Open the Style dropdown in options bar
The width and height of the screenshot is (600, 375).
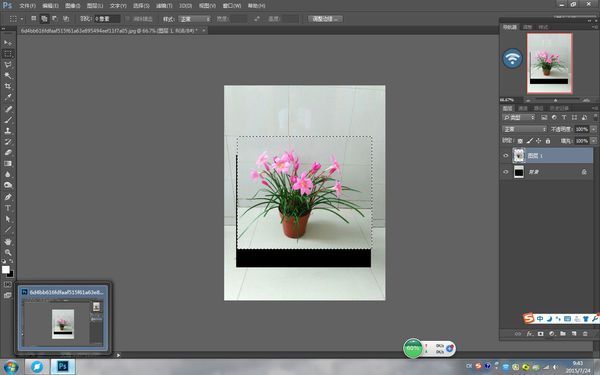(195, 19)
